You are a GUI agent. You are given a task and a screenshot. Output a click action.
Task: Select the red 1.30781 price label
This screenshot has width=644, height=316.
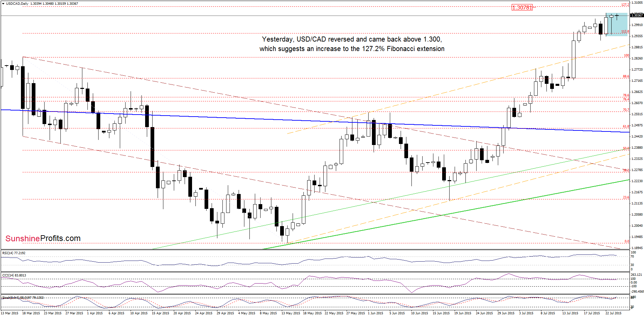click(x=522, y=7)
